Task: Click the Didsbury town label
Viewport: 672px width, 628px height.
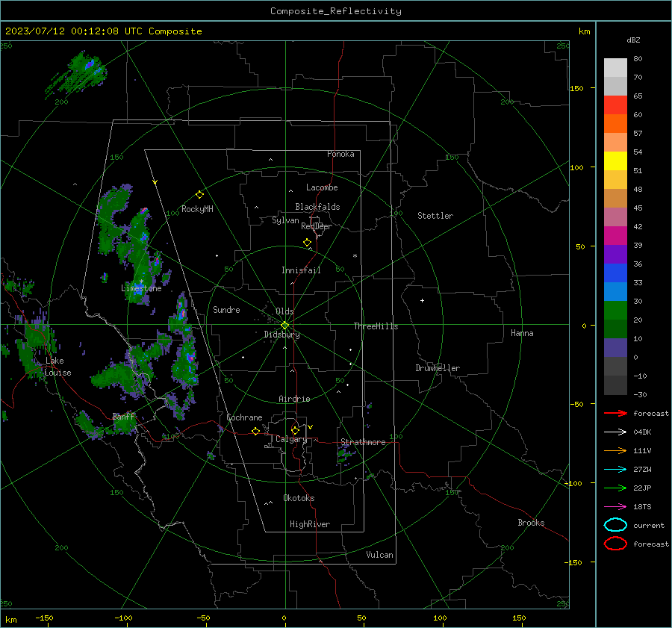Action: pyautogui.click(x=281, y=335)
